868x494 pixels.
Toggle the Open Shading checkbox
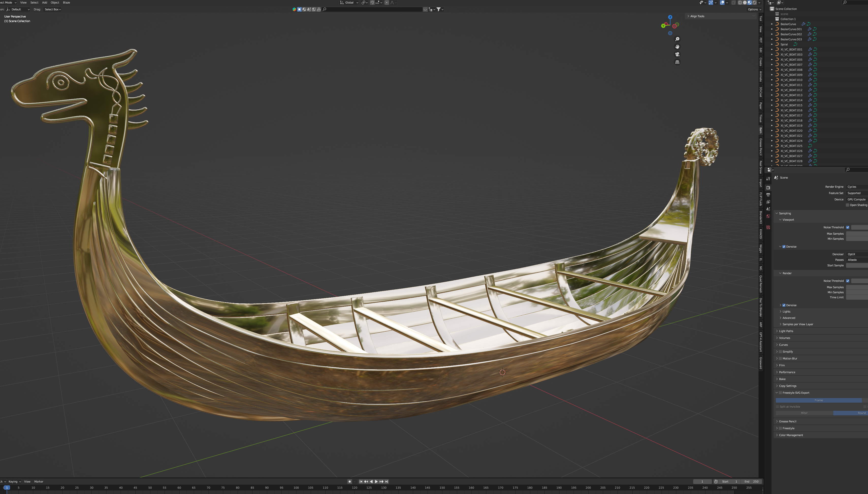coord(847,205)
